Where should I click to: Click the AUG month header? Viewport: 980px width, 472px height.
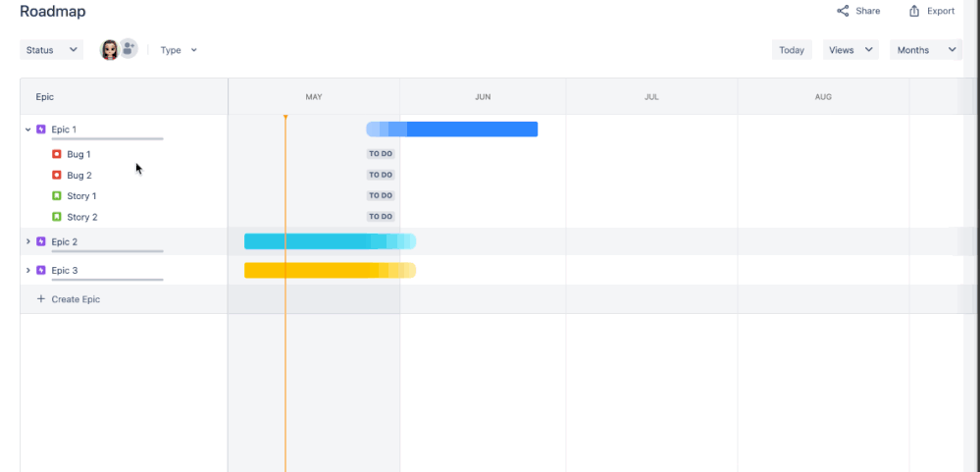(x=823, y=97)
